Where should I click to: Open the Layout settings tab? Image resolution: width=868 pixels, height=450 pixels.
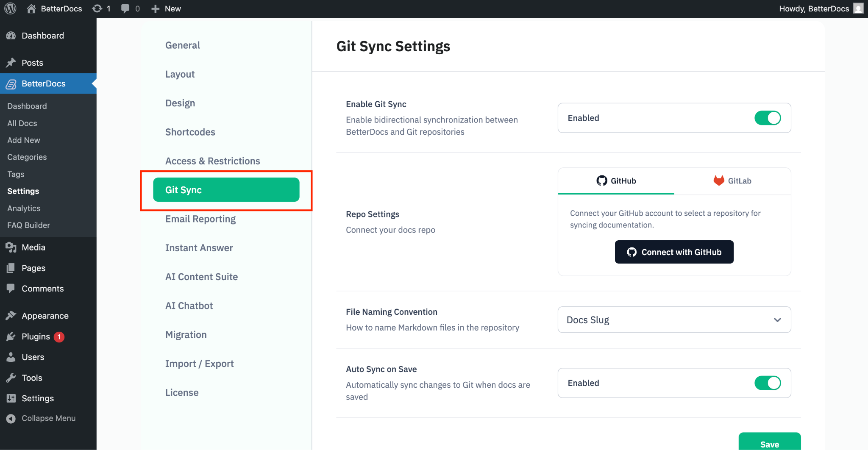(x=180, y=75)
